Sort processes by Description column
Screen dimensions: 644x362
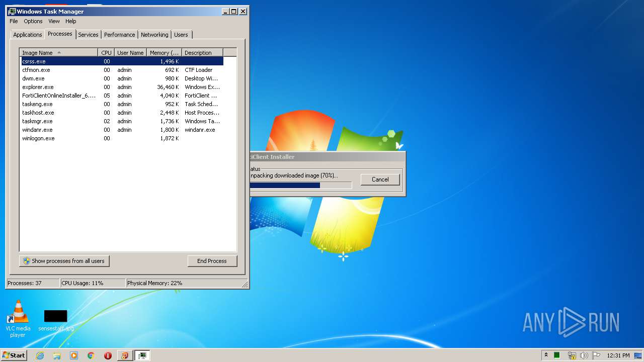point(202,53)
